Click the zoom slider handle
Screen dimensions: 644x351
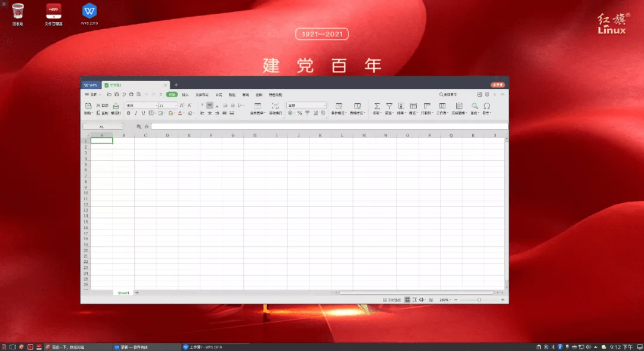click(x=479, y=300)
